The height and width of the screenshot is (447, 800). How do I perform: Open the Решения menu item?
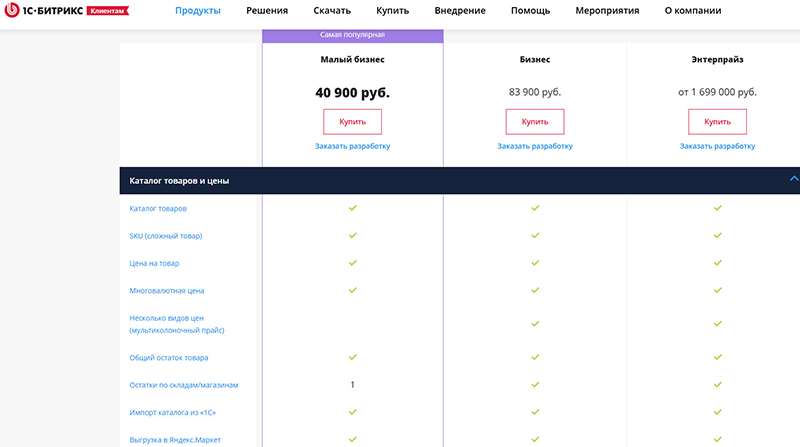(x=267, y=11)
